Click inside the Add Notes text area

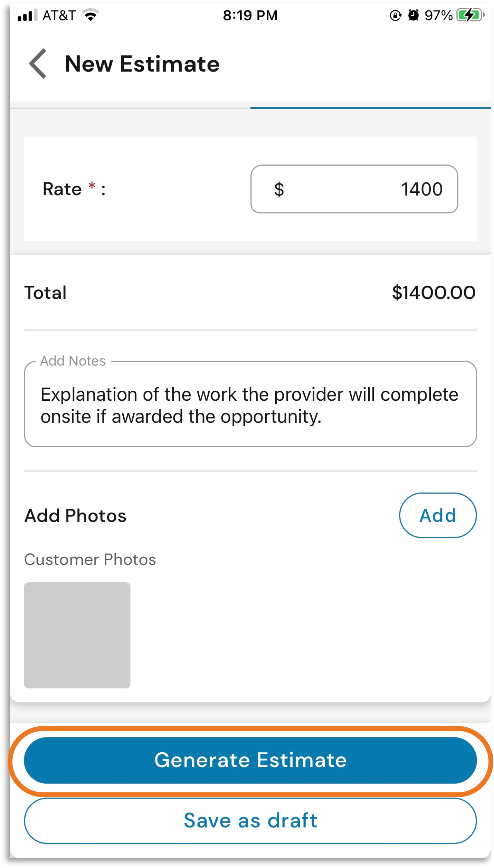coord(250,404)
